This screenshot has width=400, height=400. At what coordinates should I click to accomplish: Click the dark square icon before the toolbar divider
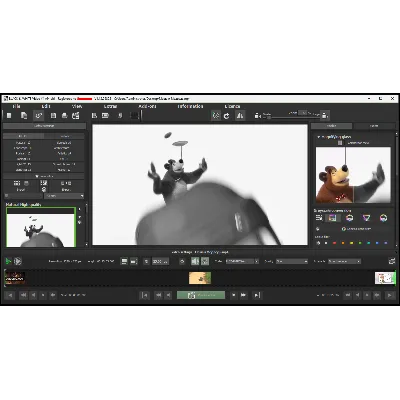[x=134, y=115]
